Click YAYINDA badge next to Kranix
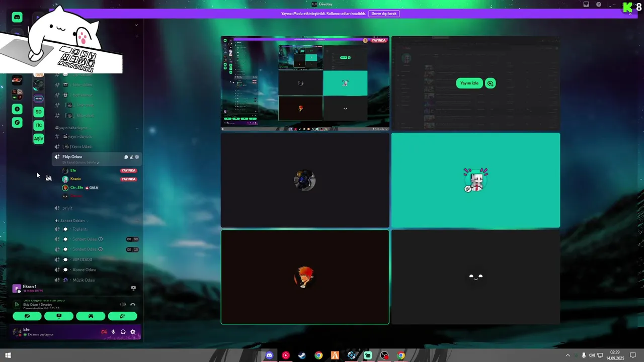 pos(129,179)
